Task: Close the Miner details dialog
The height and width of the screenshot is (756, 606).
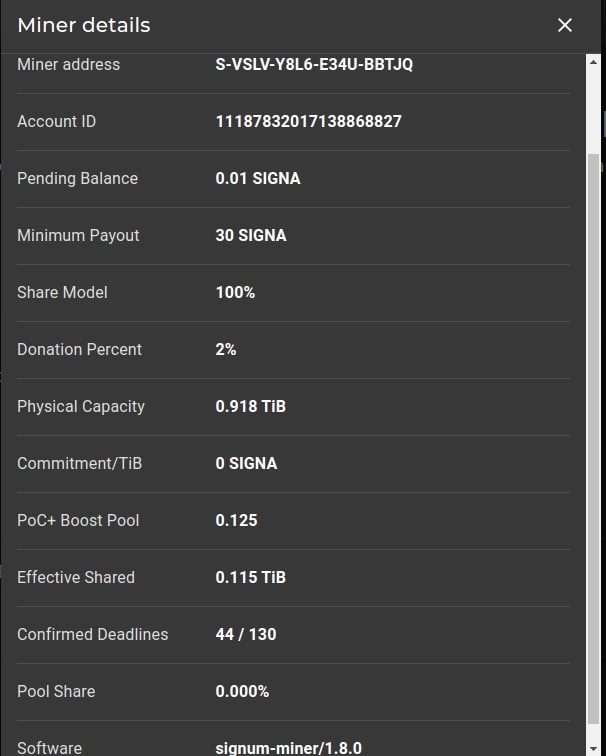Action: pos(565,25)
